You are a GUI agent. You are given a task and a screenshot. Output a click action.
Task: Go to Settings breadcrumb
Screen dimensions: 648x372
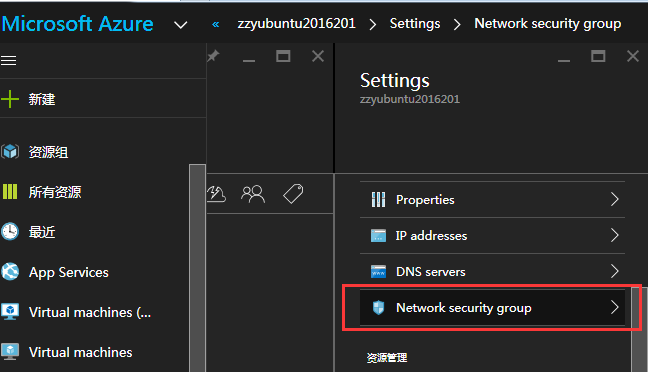click(415, 24)
